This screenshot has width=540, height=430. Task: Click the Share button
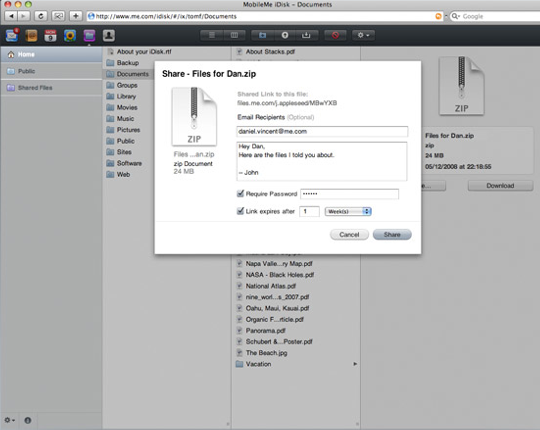click(x=392, y=234)
